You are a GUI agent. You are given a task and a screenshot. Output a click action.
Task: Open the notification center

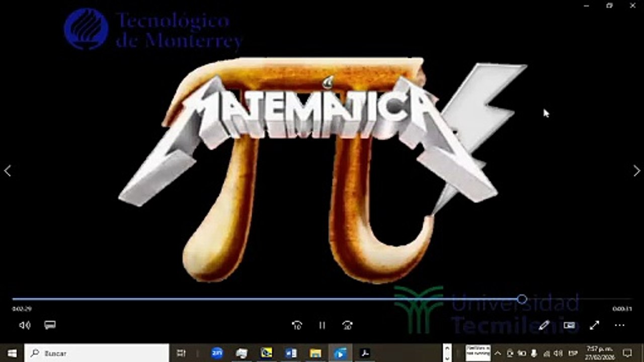click(628, 353)
